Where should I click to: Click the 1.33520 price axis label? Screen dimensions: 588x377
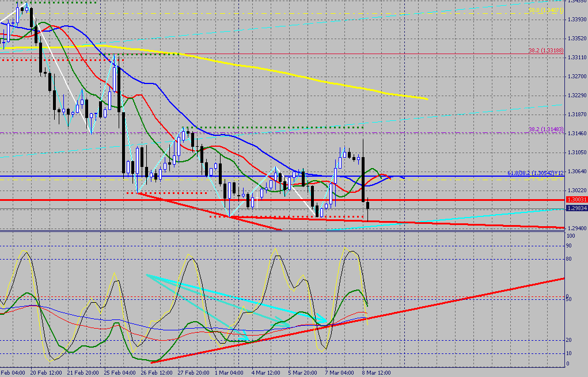tap(578, 38)
